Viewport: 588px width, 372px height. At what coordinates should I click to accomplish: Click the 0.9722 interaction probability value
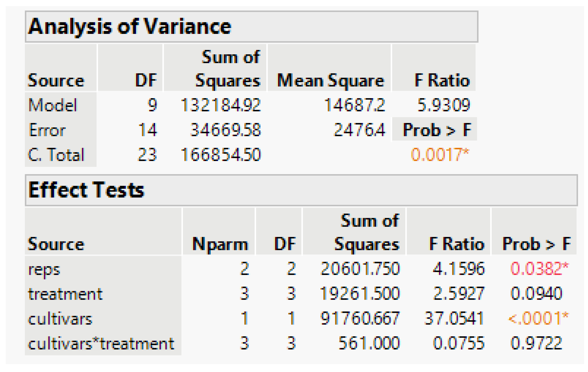536,343
